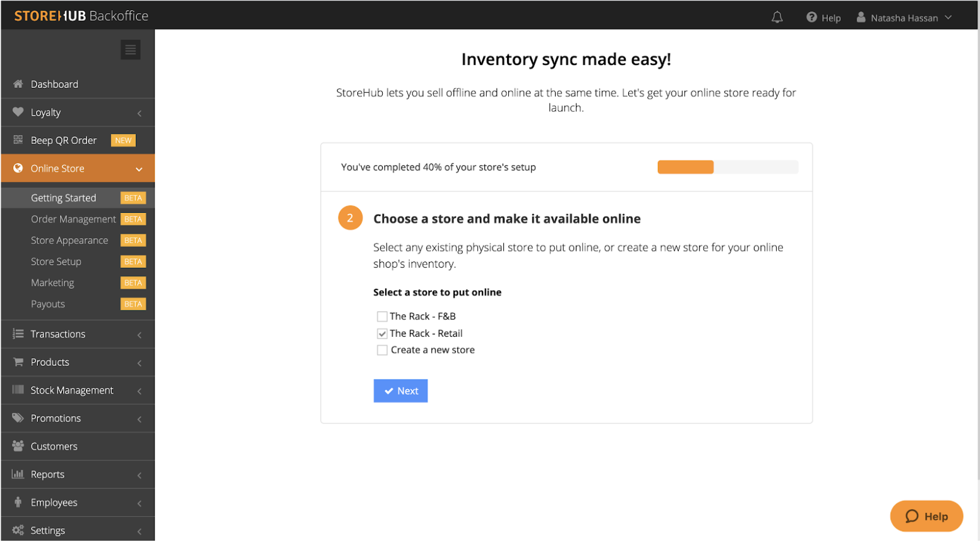This screenshot has height=542, width=980.
Task: Expand the Stock Management chevron
Action: point(140,391)
